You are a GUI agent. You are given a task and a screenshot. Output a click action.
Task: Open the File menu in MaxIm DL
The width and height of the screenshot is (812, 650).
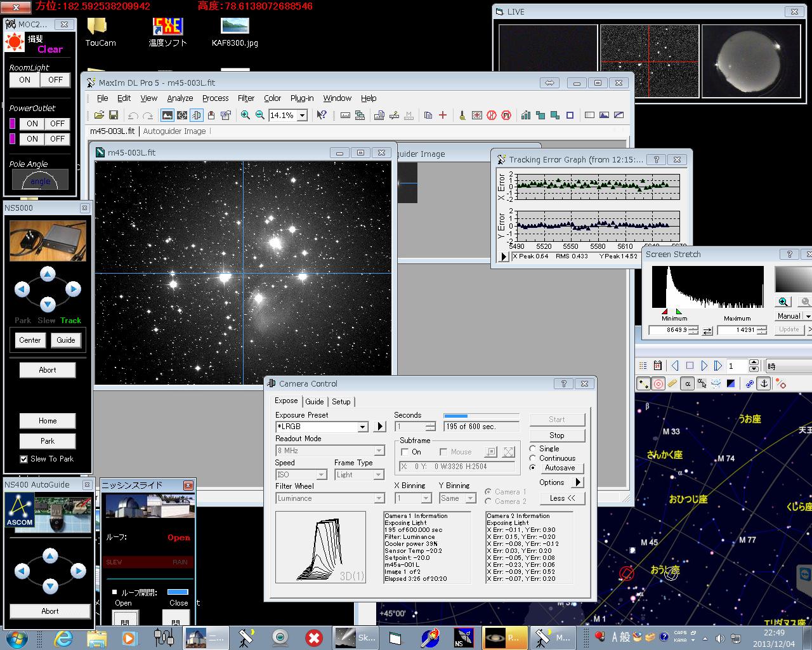[x=102, y=98]
